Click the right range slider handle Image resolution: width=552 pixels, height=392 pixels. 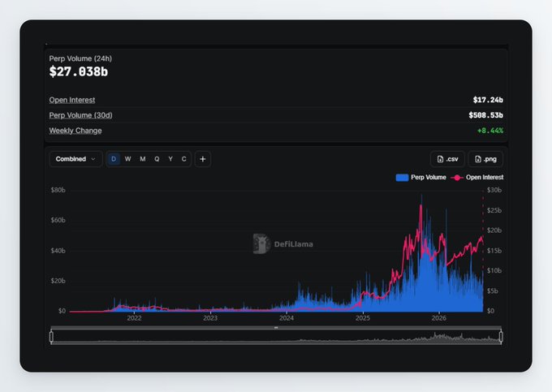click(501, 337)
